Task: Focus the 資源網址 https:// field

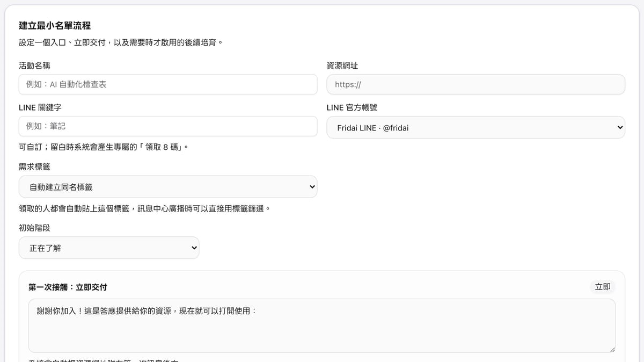Action: point(475,84)
